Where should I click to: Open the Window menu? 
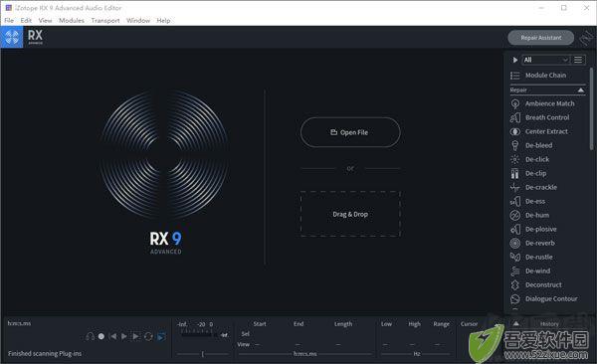click(138, 21)
